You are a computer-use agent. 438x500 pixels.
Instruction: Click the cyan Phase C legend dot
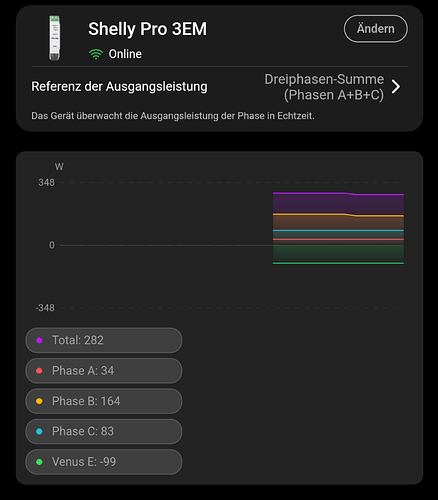(x=39, y=431)
